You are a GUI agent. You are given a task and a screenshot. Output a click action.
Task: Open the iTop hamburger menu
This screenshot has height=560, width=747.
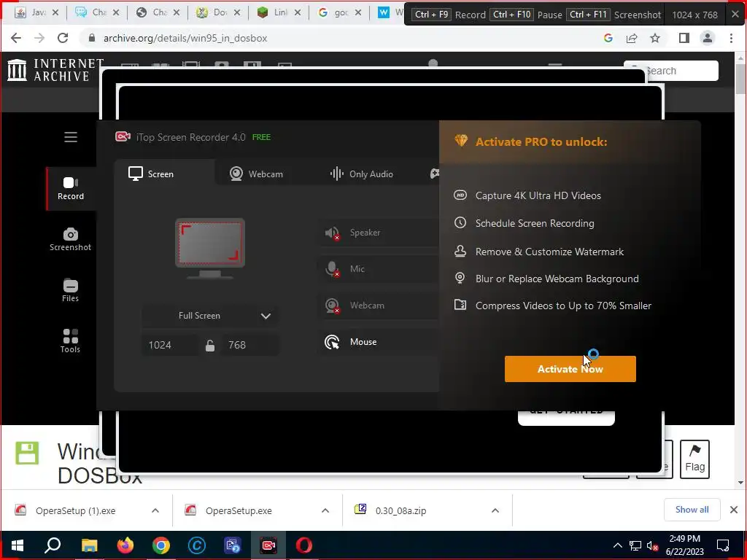coord(71,137)
